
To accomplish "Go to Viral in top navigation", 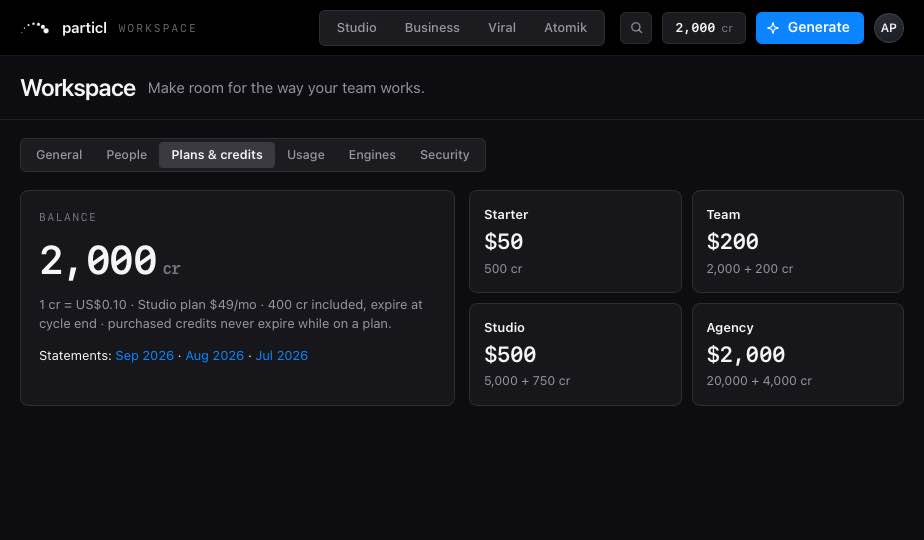I will click(501, 28).
